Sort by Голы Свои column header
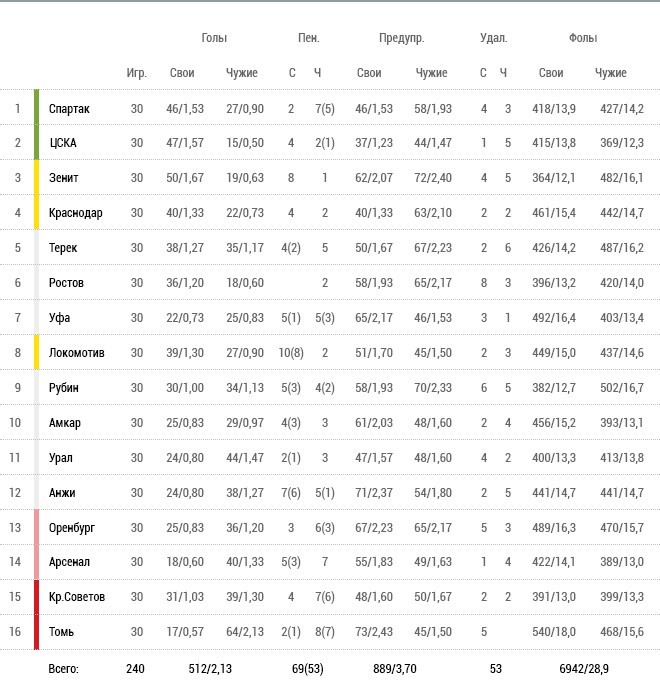The width and height of the screenshot is (660, 688). point(182,73)
